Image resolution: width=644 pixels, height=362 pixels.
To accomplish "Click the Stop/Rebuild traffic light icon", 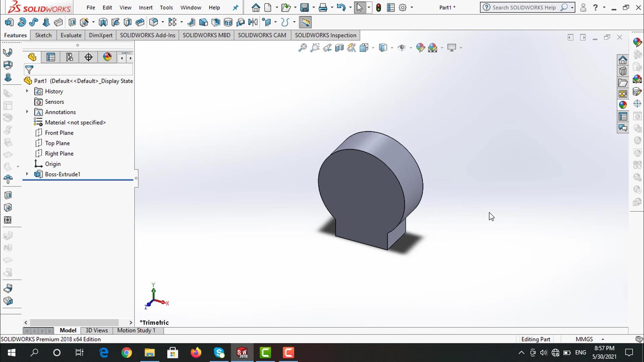I will tap(379, 8).
